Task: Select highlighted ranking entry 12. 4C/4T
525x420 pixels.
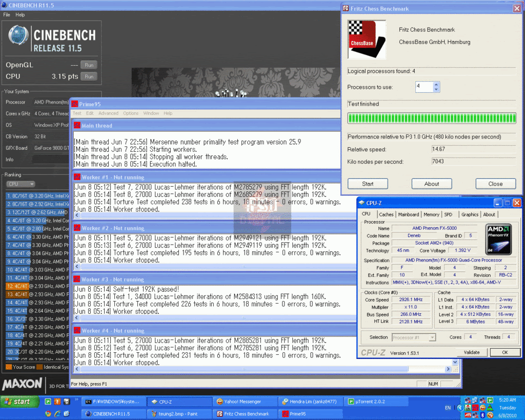Action: 37,286
